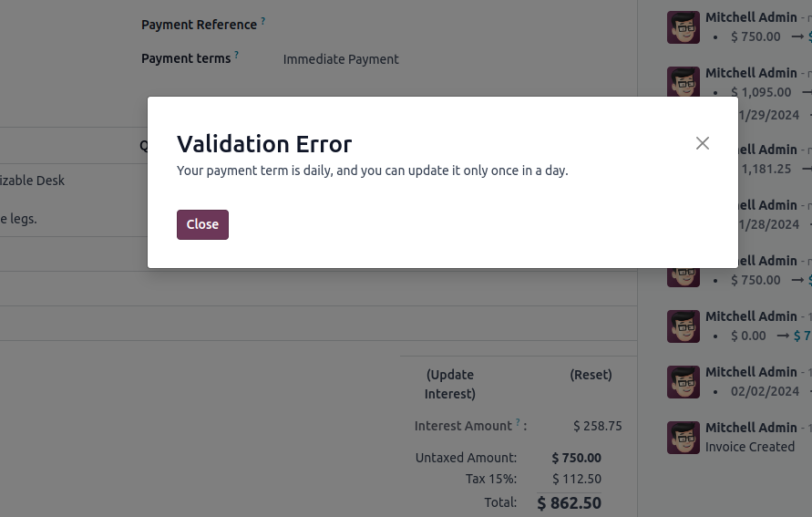The height and width of the screenshot is (517, 812).
Task: Click the avatar beside Invoice Created message
Action: point(684,438)
